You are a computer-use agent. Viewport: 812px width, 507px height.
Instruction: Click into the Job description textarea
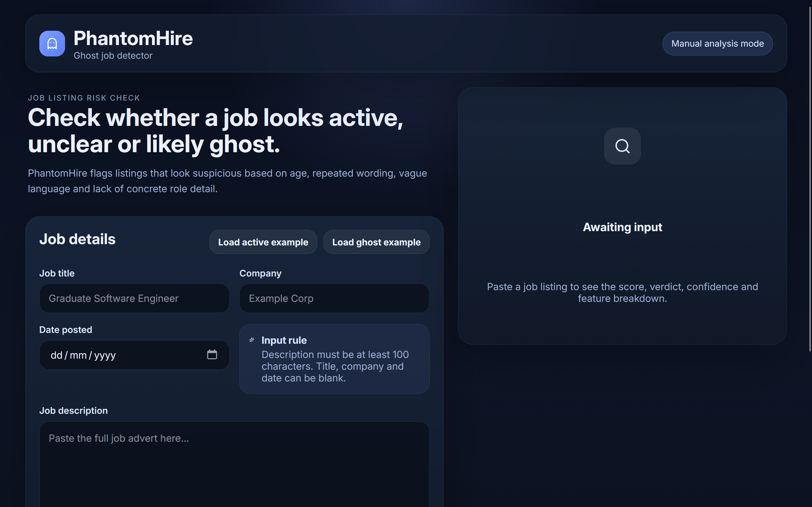pos(234,466)
